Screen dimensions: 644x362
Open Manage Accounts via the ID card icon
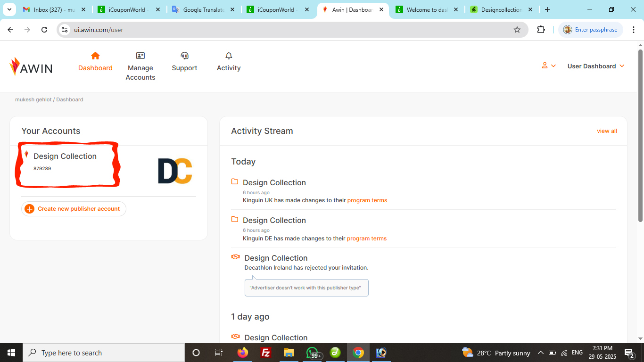[140, 56]
